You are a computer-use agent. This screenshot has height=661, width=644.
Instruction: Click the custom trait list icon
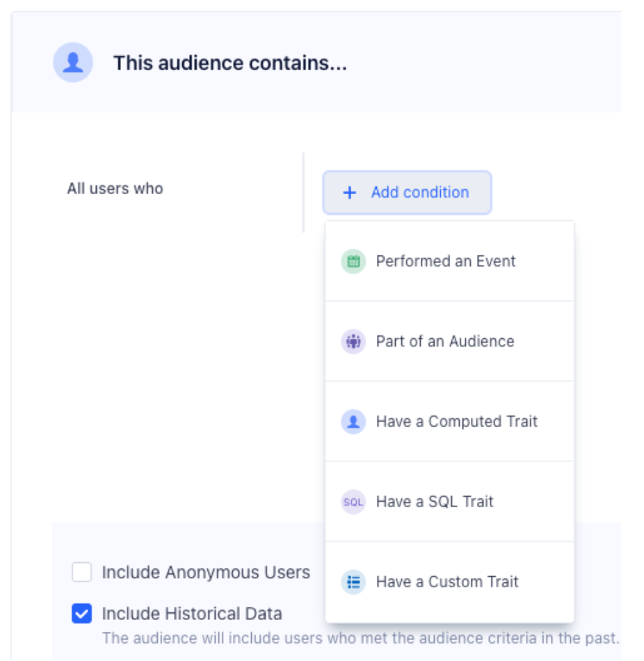point(353,582)
